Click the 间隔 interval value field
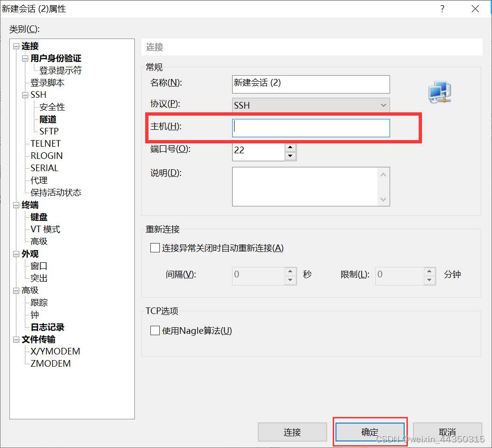Screen dimensions: 492x448 [x=258, y=276]
